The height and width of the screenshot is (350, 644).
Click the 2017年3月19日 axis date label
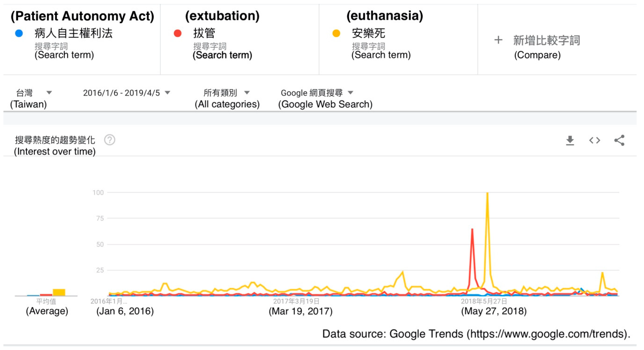tap(296, 301)
